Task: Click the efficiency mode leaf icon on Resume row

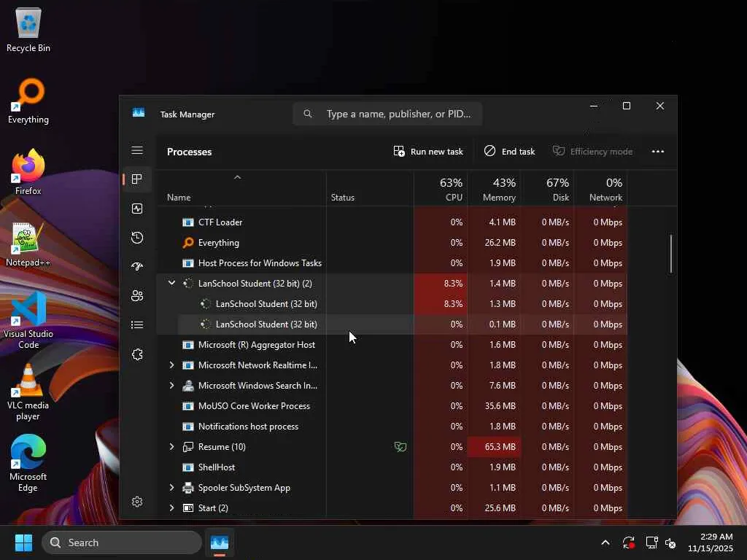Action: click(400, 447)
